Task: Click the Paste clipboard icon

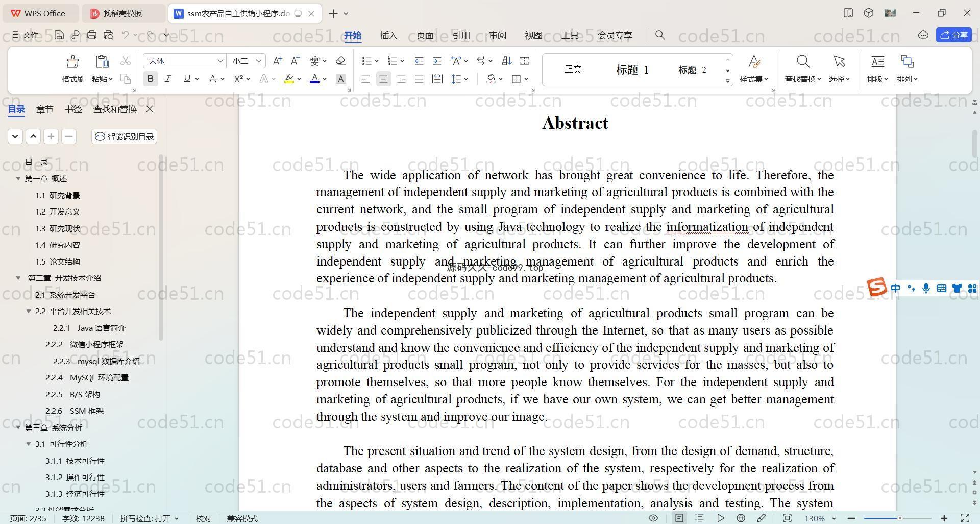Action: coord(102,62)
